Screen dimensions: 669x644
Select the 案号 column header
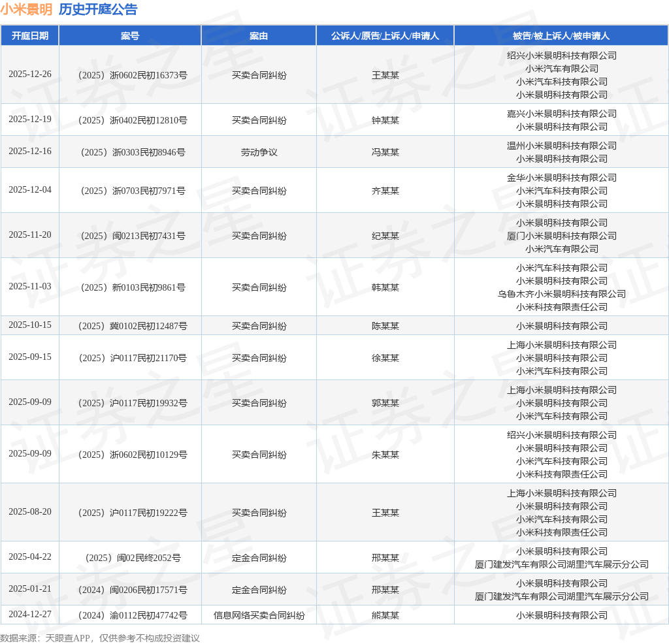click(130, 36)
